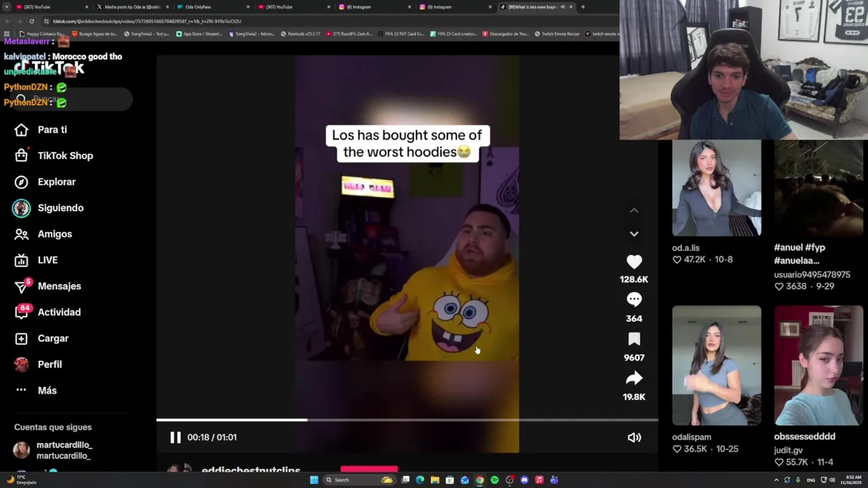Click the od.a.lis username
This screenshot has height=488, width=868.
click(x=686, y=248)
